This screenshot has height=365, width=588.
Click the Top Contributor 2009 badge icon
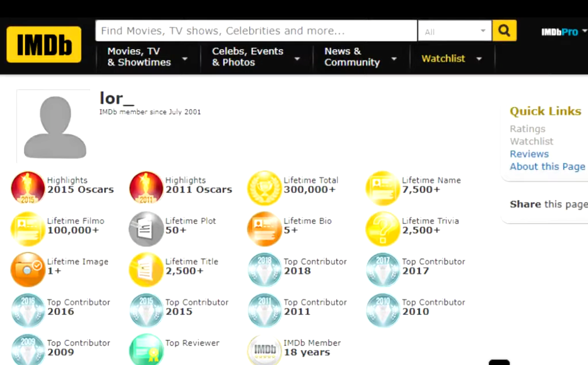point(28,349)
